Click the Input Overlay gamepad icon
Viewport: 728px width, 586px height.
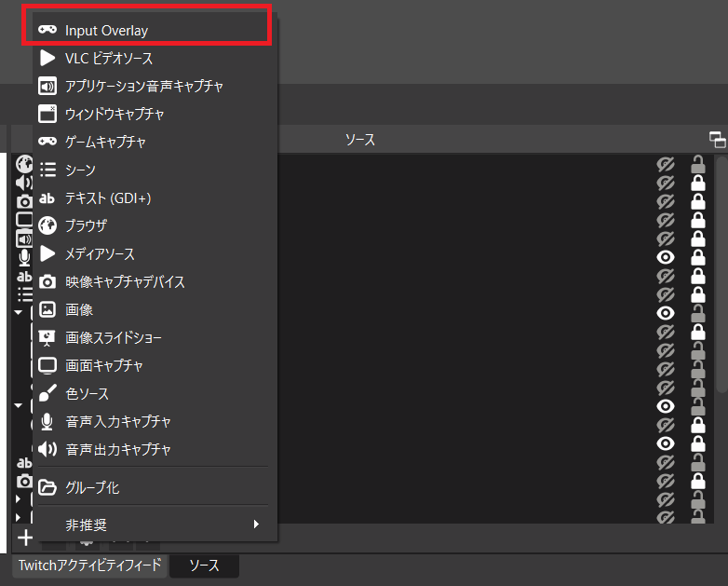pos(47,30)
